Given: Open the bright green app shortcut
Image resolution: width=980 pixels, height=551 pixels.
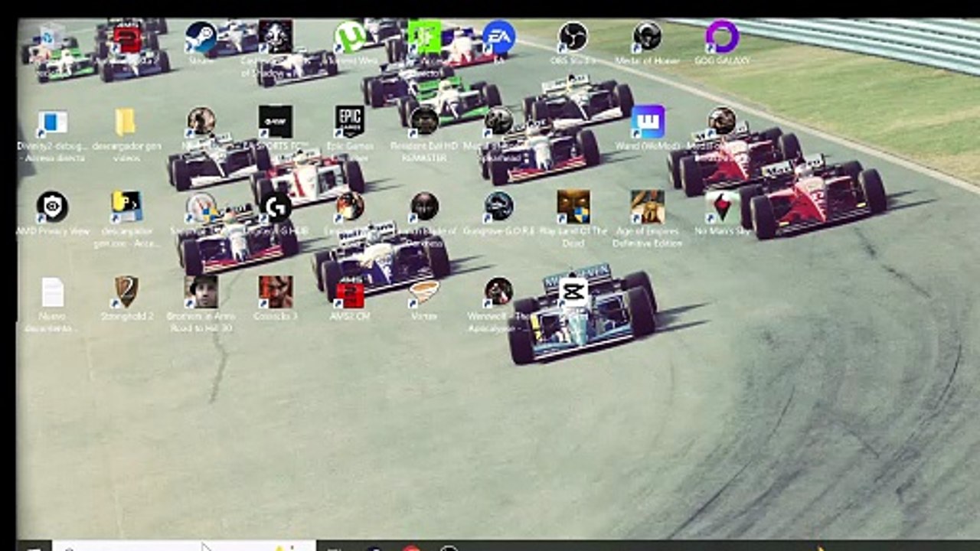Looking at the screenshot, I should pos(423,37).
